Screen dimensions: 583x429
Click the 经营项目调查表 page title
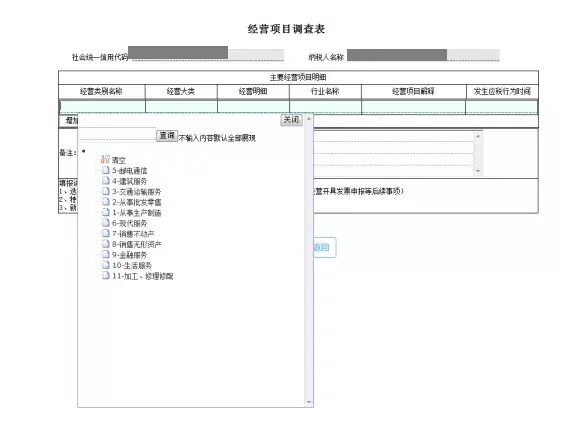(x=286, y=29)
